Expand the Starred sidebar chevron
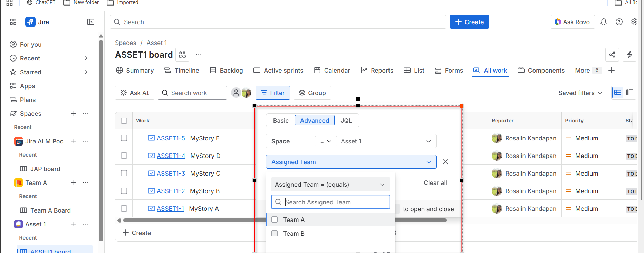The height and width of the screenshot is (253, 644). tap(86, 72)
